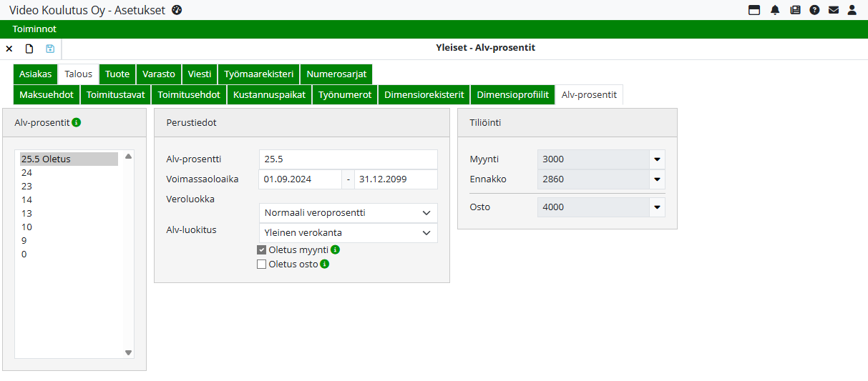Close settings with the X icon
This screenshot has height=381, width=868.
9,49
